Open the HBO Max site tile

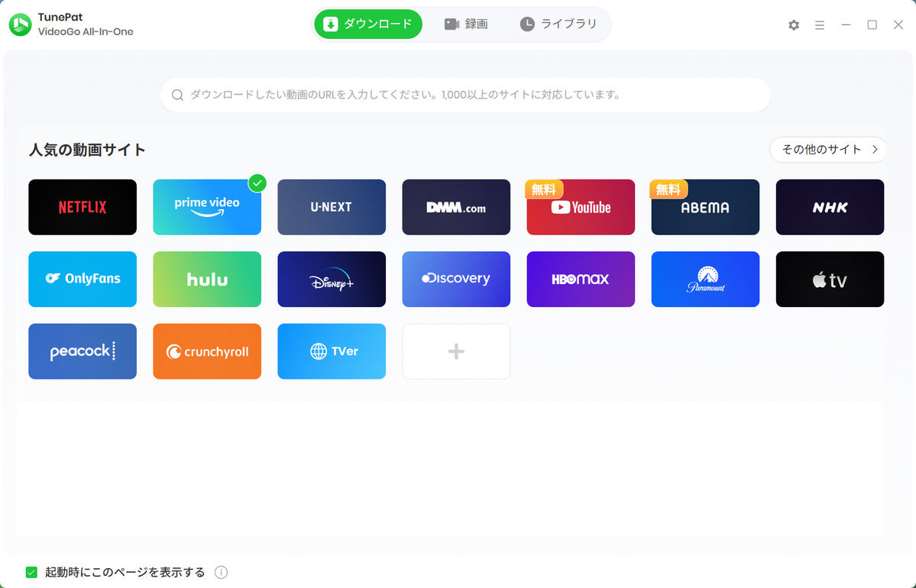coord(581,279)
